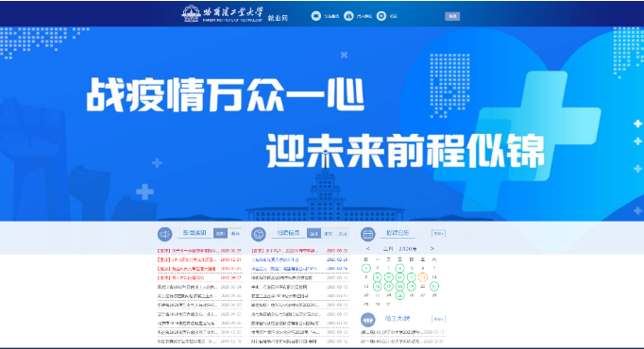Select circled date 10 in the calendar
Viewport: 644px width, 349px height.
(388, 277)
